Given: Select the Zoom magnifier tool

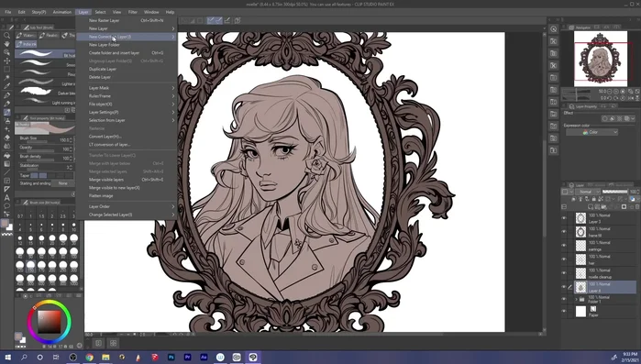Looking at the screenshot, I should [7, 36].
